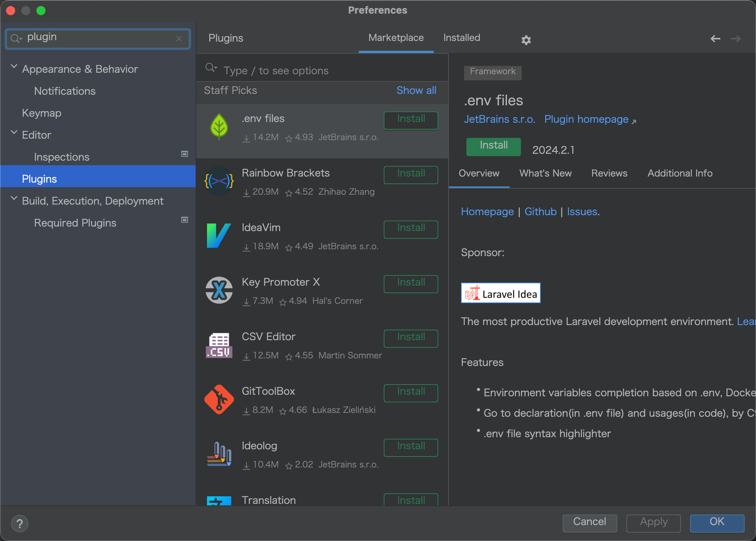756x541 pixels.
Task: Select the Key Promoter X entry title
Action: click(x=281, y=282)
